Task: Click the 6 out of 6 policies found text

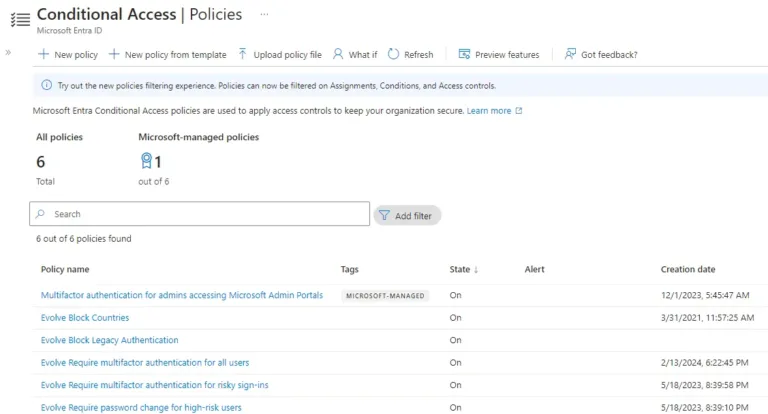Action: [x=84, y=239]
